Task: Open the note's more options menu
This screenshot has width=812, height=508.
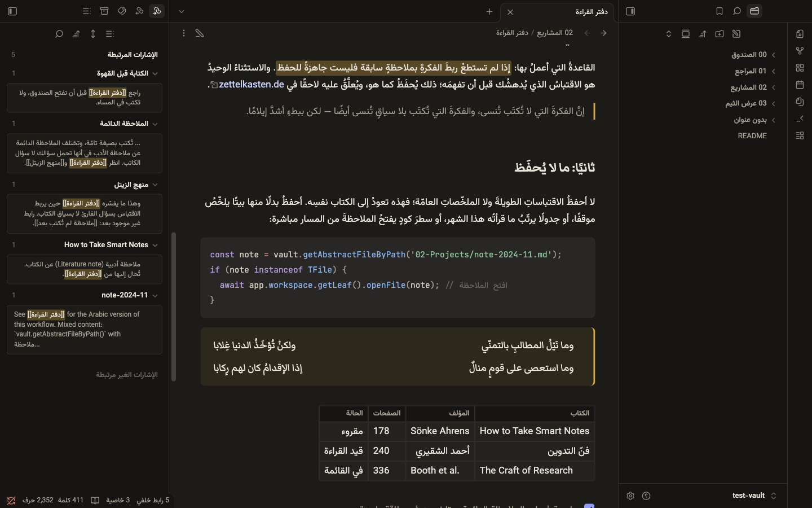Action: point(184,33)
